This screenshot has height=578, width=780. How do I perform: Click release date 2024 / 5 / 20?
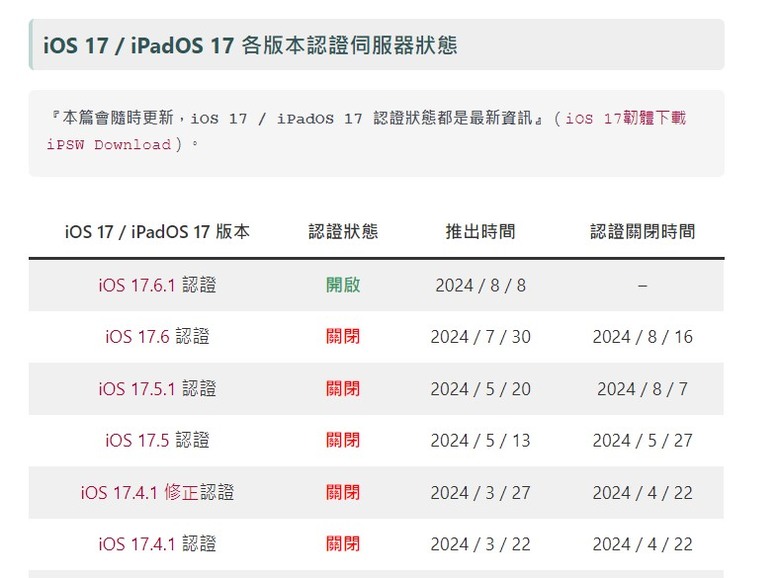click(481, 389)
